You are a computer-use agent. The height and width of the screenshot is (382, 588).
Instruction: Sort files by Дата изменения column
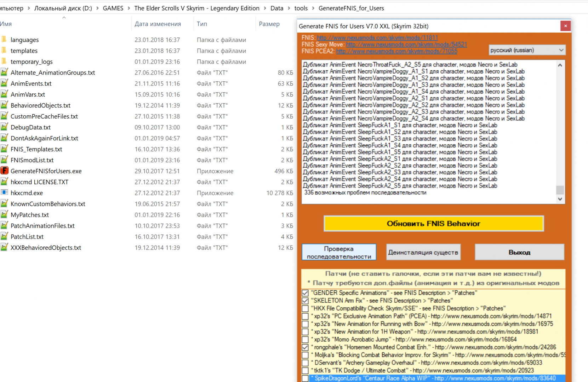[x=158, y=24]
